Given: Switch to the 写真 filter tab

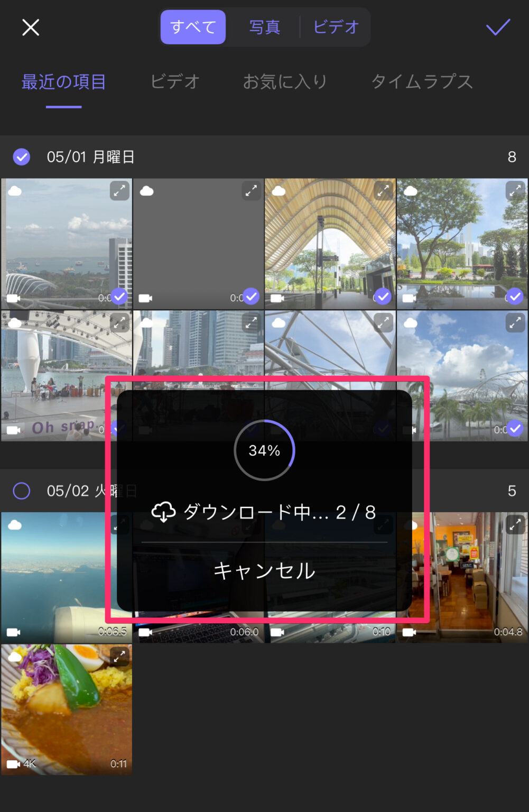Looking at the screenshot, I should (x=264, y=27).
